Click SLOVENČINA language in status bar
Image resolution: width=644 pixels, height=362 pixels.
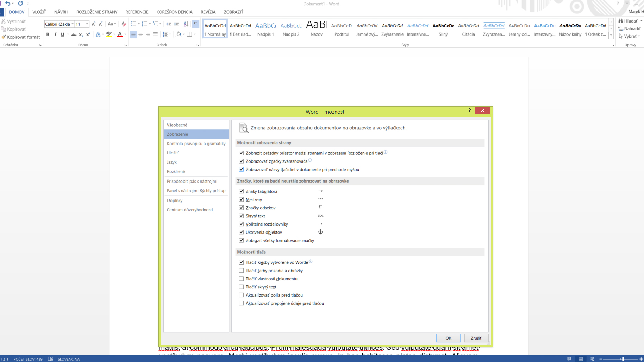point(69,359)
